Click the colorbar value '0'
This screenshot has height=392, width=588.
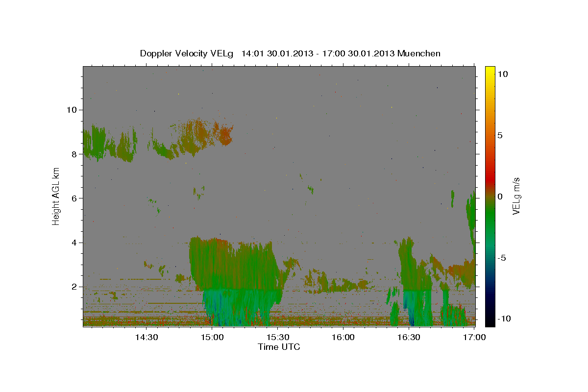499,196
